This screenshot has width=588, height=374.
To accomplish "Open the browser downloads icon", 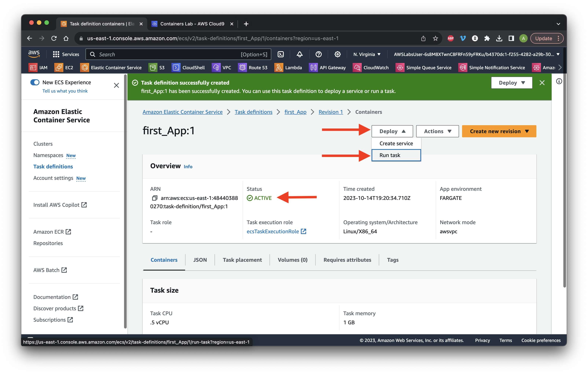I will [499, 38].
